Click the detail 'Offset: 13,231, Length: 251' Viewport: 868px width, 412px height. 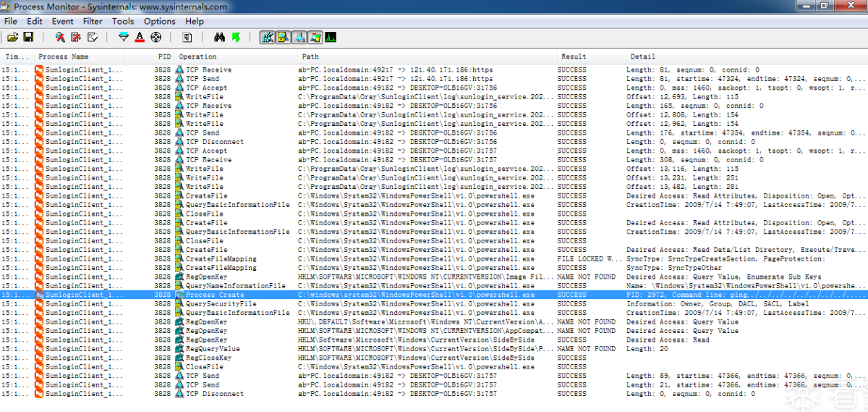pyautogui.click(x=682, y=177)
